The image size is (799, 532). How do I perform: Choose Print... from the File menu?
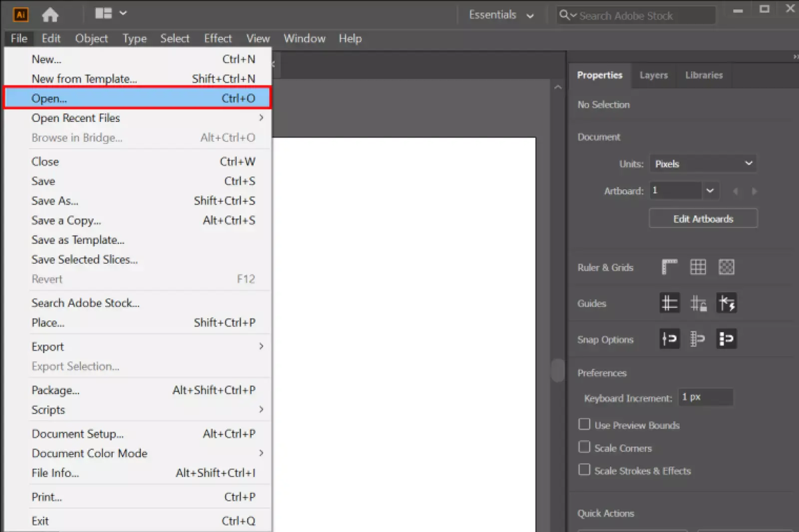[x=138, y=497]
